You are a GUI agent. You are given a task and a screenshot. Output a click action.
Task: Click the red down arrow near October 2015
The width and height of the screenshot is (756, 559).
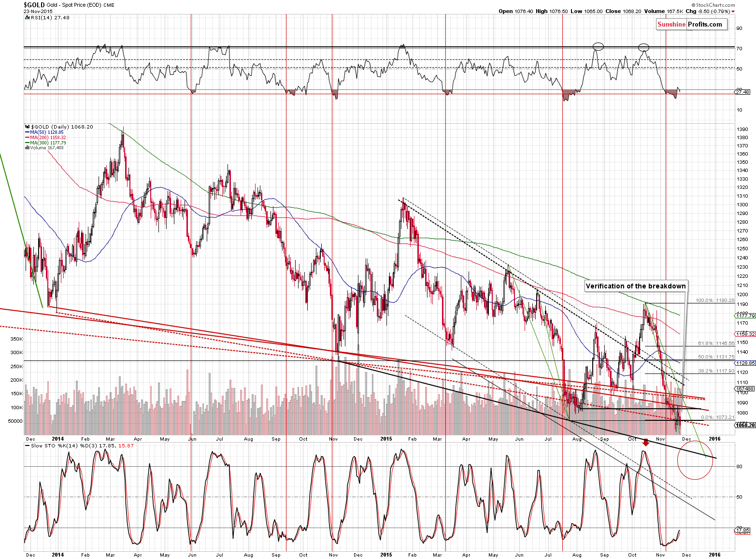click(646, 442)
